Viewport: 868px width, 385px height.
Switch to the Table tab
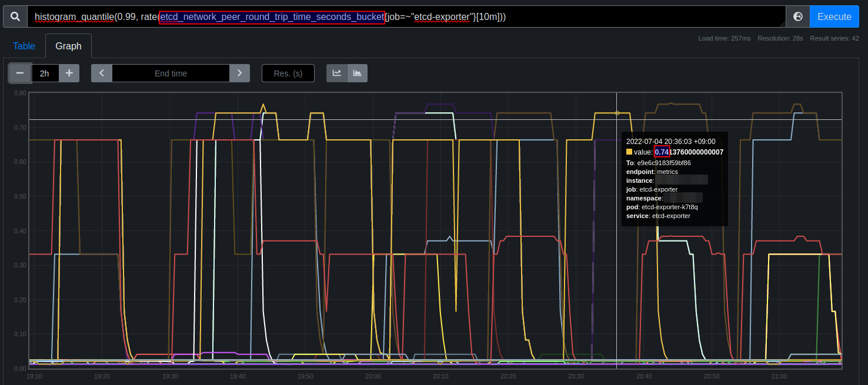(x=24, y=46)
